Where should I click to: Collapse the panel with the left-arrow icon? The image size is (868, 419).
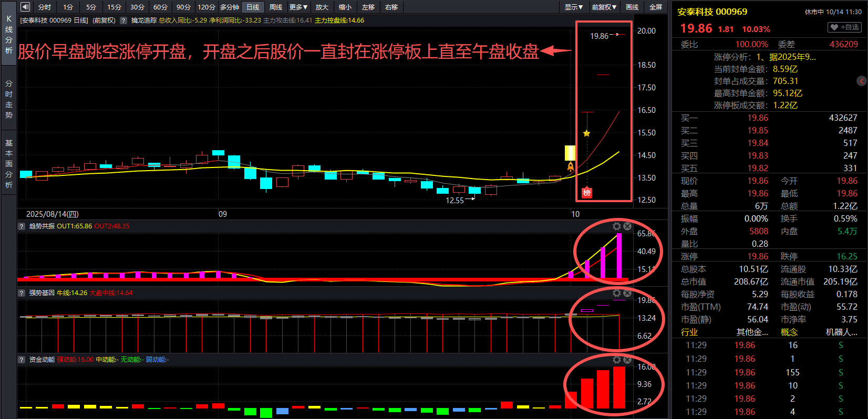[x=25, y=7]
